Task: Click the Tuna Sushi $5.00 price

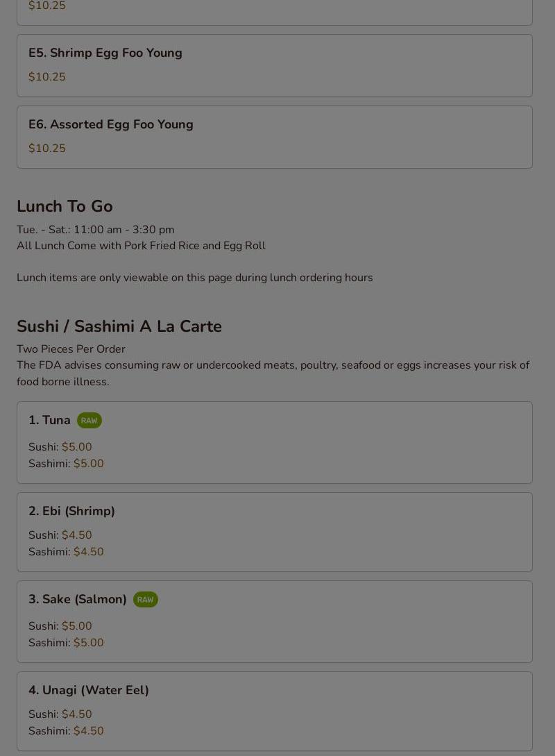Action: [76, 447]
